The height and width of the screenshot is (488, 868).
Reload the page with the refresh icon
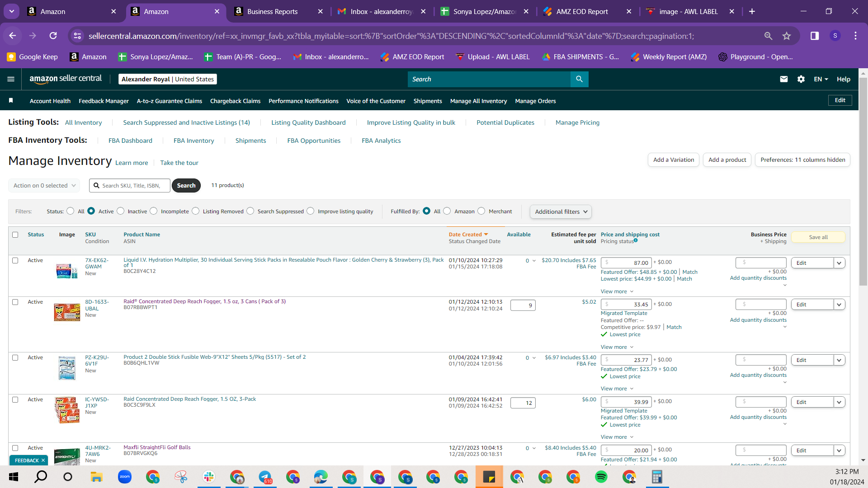tap(53, 36)
